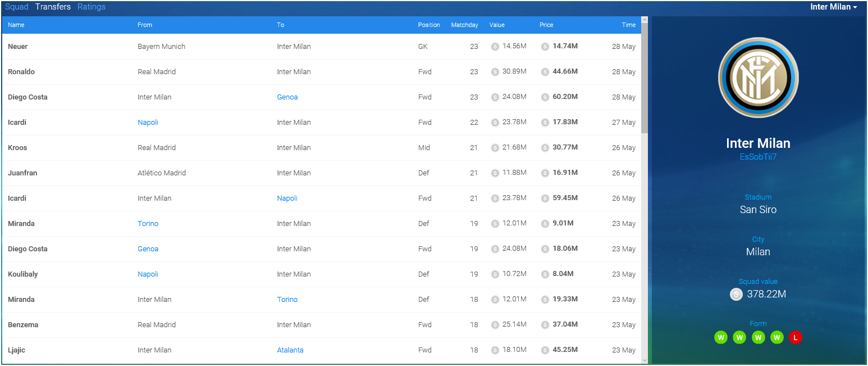Open Napoli link in Icardi sale row
The width and height of the screenshot is (868, 366).
pos(287,198)
